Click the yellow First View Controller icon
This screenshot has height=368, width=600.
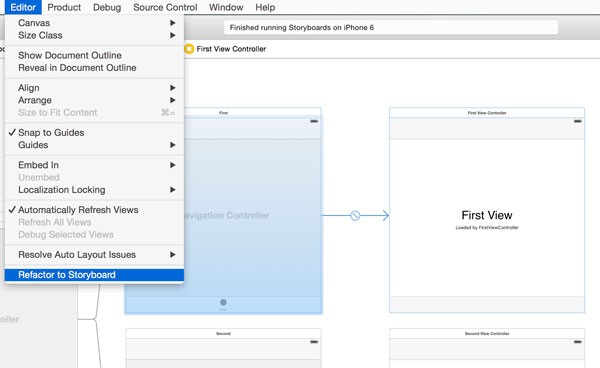tap(189, 49)
